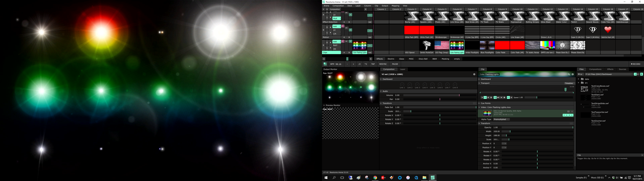644x181 pixels.
Task: Switch to the Disco Ball deck tab
Action: [x=423, y=59]
